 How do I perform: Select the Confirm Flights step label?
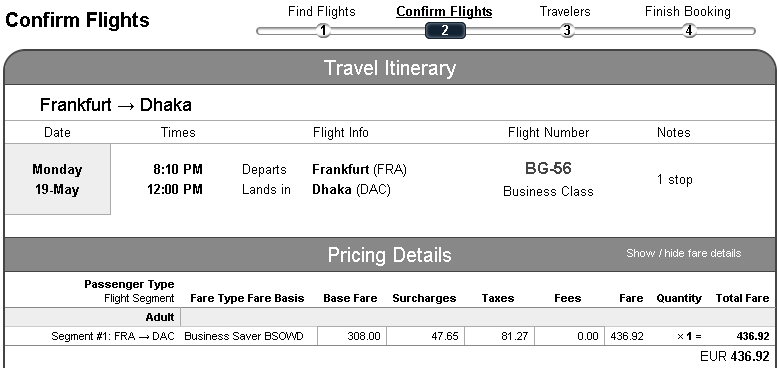click(x=444, y=11)
